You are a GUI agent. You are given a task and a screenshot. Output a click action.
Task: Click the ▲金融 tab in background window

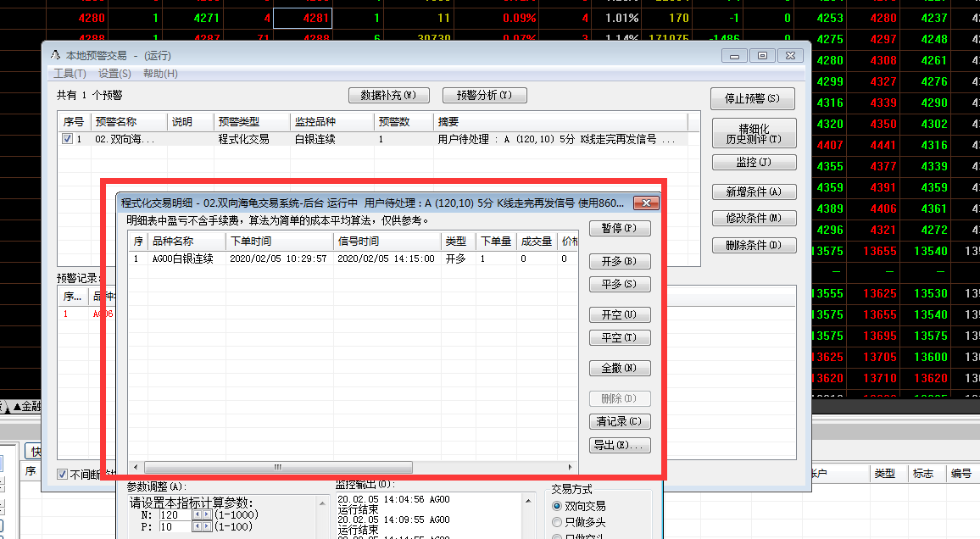point(26,407)
